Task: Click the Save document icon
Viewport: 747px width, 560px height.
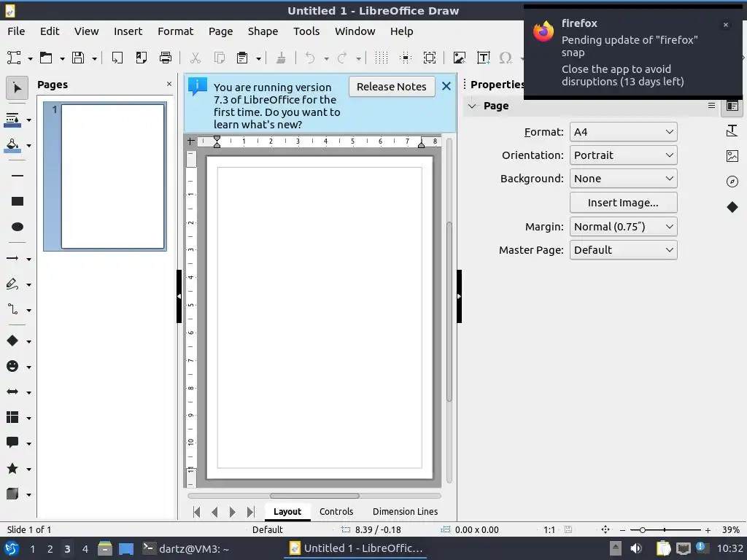Action: [x=78, y=58]
